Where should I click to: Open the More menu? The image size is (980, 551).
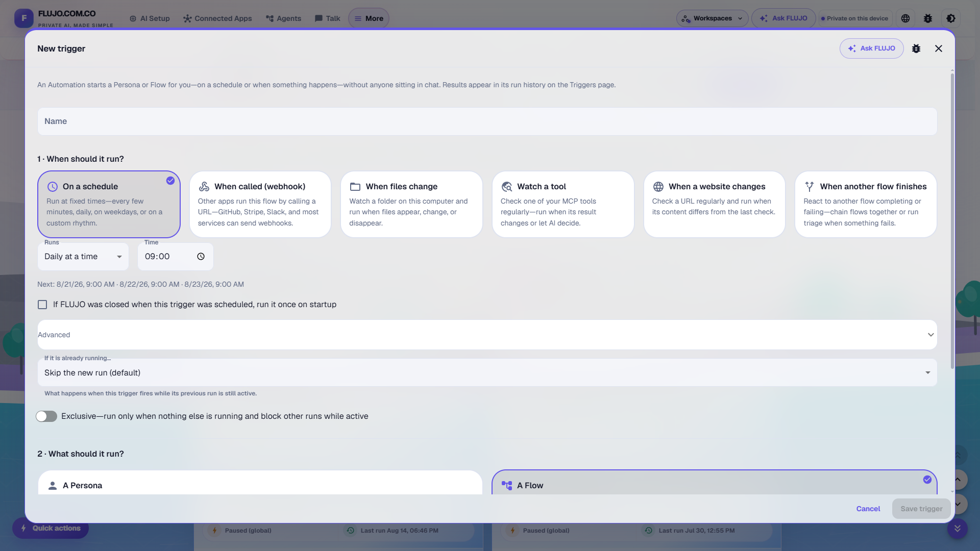pos(369,18)
